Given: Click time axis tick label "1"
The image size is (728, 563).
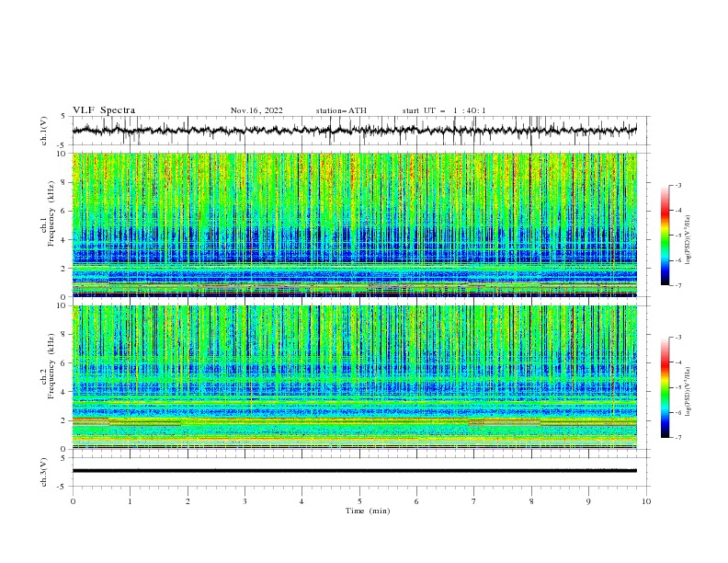Looking at the screenshot, I should pyautogui.click(x=130, y=501).
